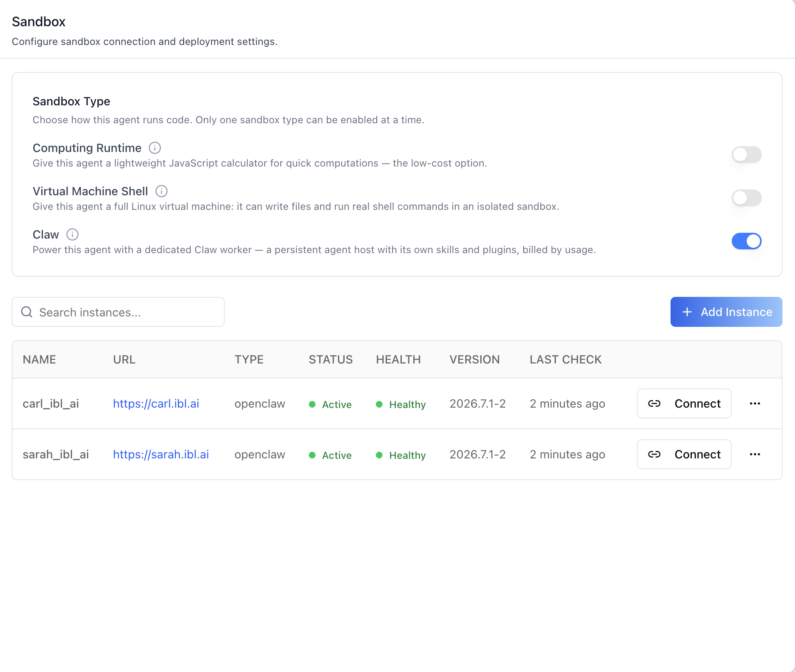Click Active status text for sarah_ibl_ai
This screenshot has height=672, width=795.
tap(337, 455)
